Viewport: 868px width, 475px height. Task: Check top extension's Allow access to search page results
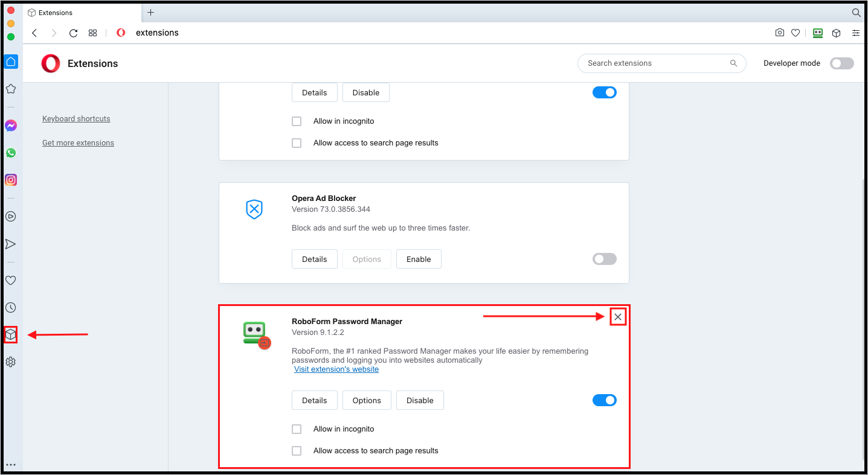click(x=297, y=143)
